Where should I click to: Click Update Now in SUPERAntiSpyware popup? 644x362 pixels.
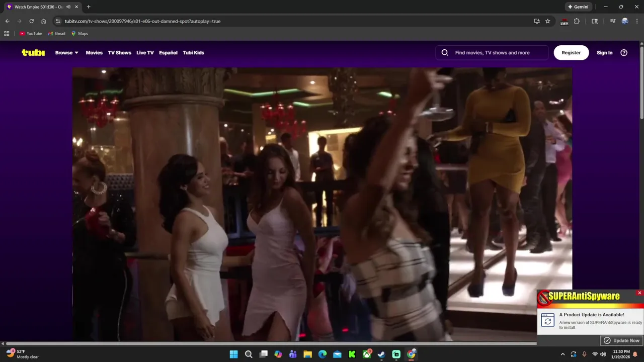coord(622,340)
